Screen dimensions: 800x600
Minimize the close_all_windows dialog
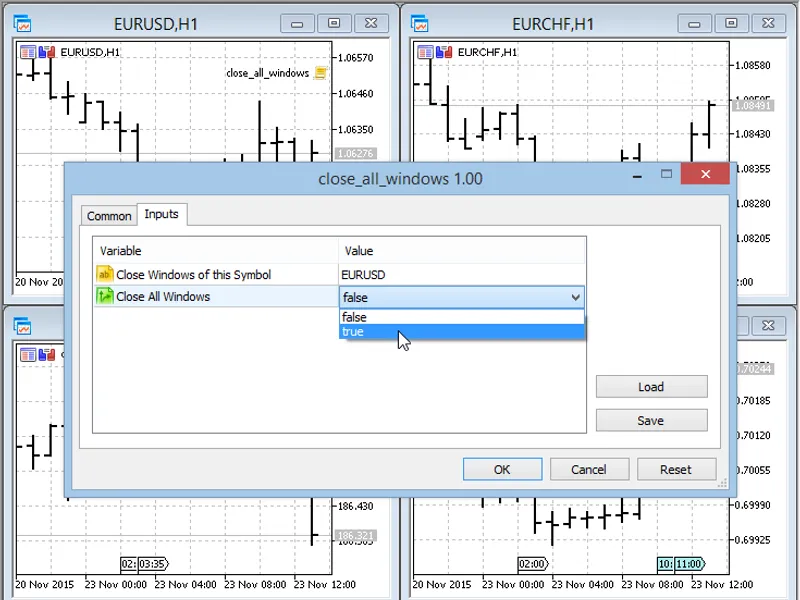[637, 175]
